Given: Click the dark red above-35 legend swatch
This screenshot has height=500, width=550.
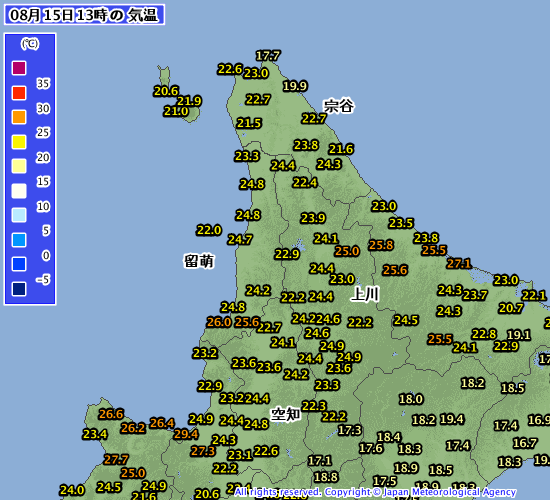Looking at the screenshot, I should (19, 68).
